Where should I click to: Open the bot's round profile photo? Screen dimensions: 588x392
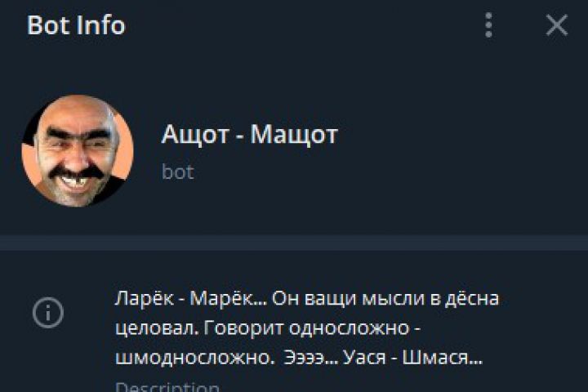click(78, 151)
